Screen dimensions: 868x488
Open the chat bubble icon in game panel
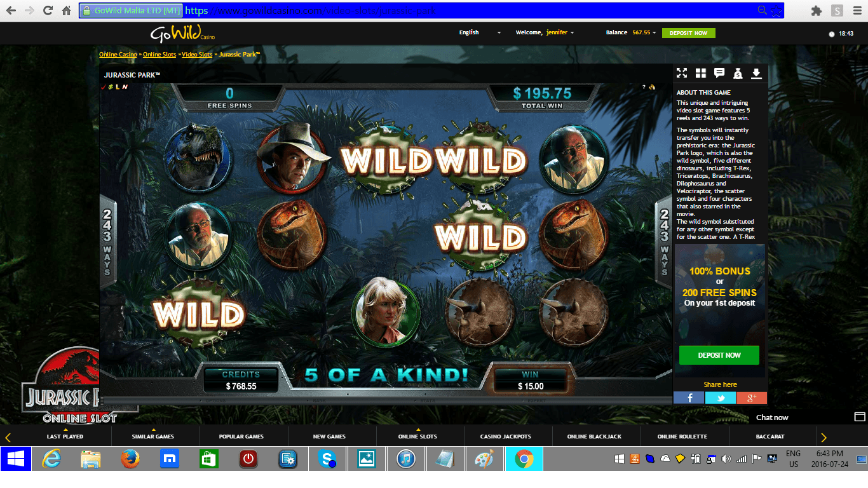click(719, 73)
